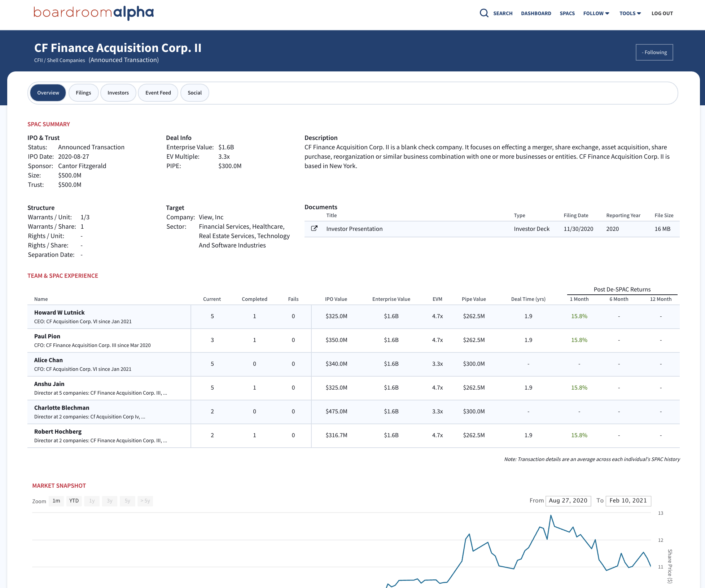Set chart zoom to 1m
Screen dimensions: 705x588
pos(56,501)
